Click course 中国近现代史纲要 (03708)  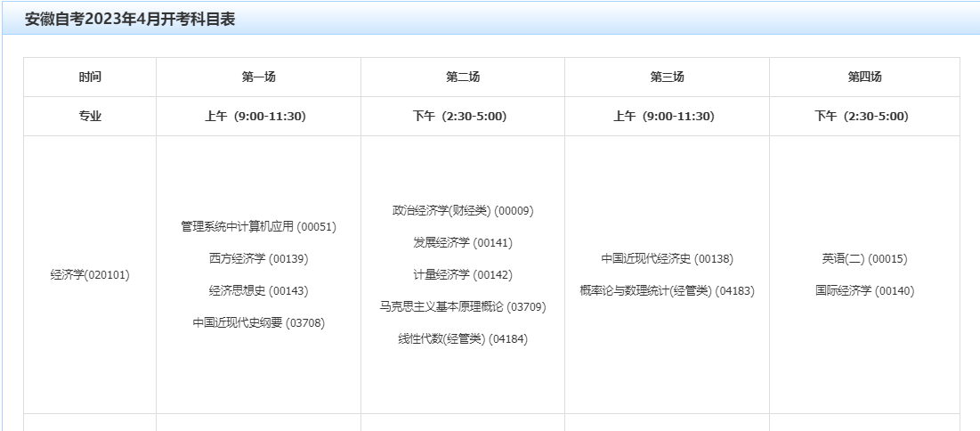[x=258, y=322]
